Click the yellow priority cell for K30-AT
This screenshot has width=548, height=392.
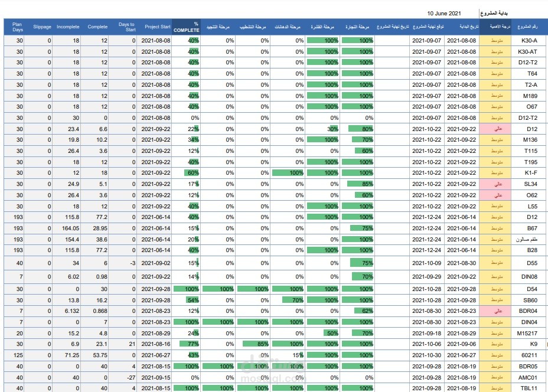[x=495, y=52]
